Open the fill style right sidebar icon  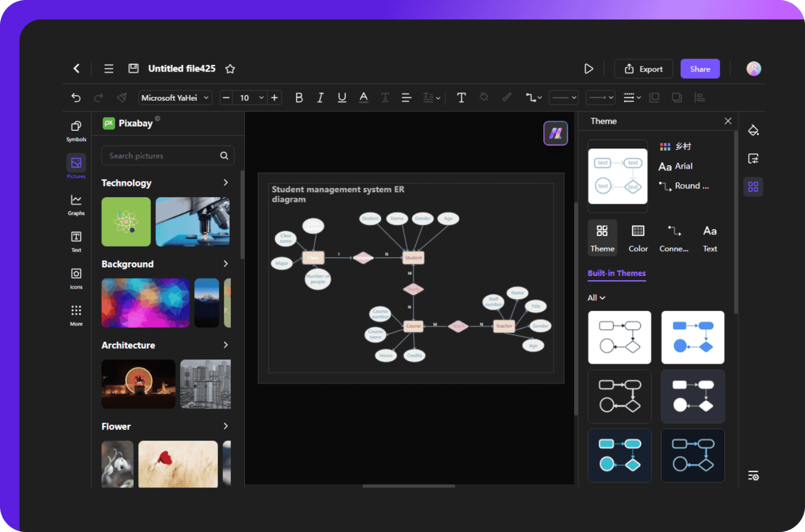(x=753, y=130)
